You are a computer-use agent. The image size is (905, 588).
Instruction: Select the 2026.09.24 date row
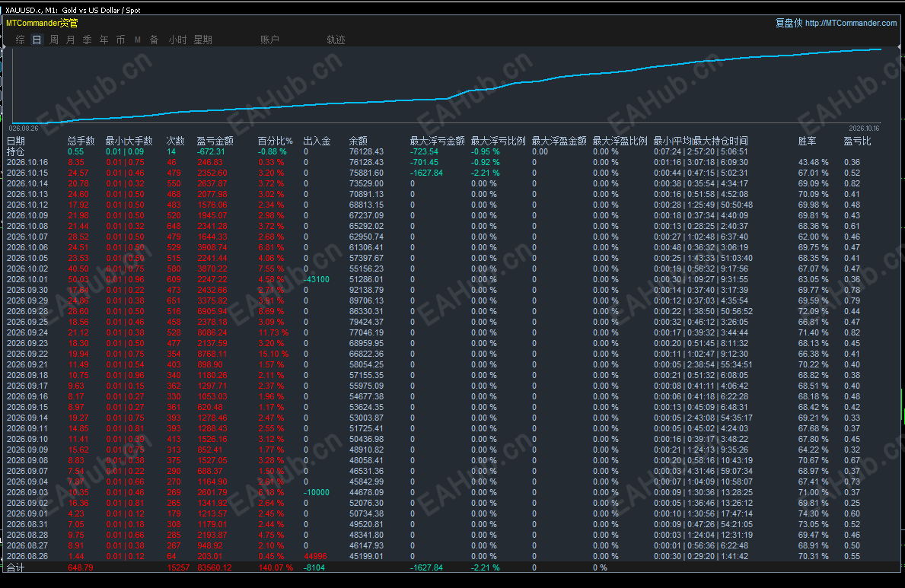pyautogui.click(x=452, y=332)
